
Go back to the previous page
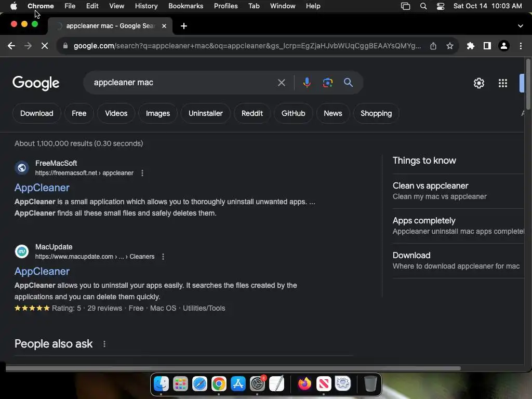[11, 46]
